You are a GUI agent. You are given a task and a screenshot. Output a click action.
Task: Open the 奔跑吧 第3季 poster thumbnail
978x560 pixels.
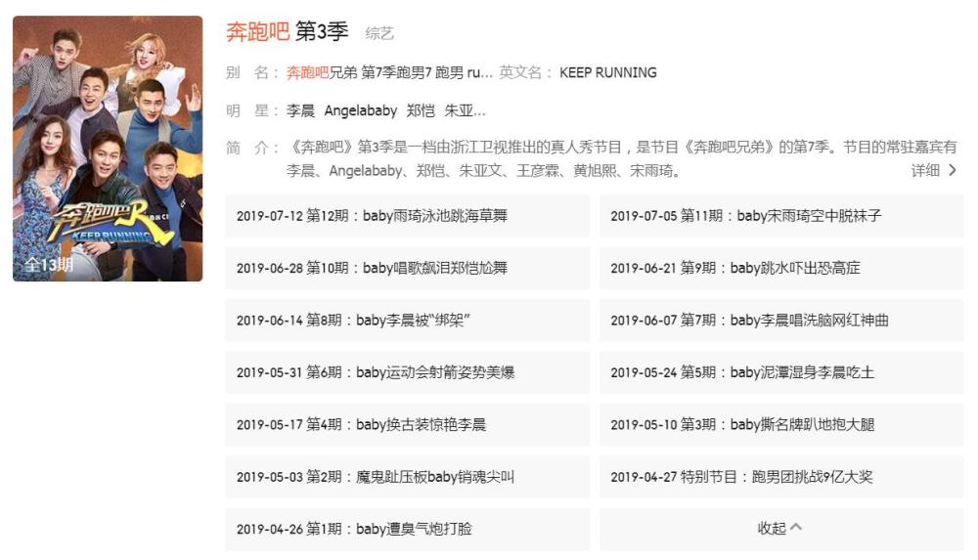(x=108, y=149)
